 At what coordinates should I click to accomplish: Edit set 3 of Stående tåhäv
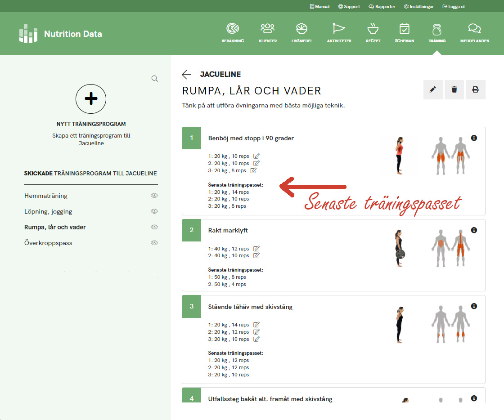pyautogui.click(x=256, y=339)
